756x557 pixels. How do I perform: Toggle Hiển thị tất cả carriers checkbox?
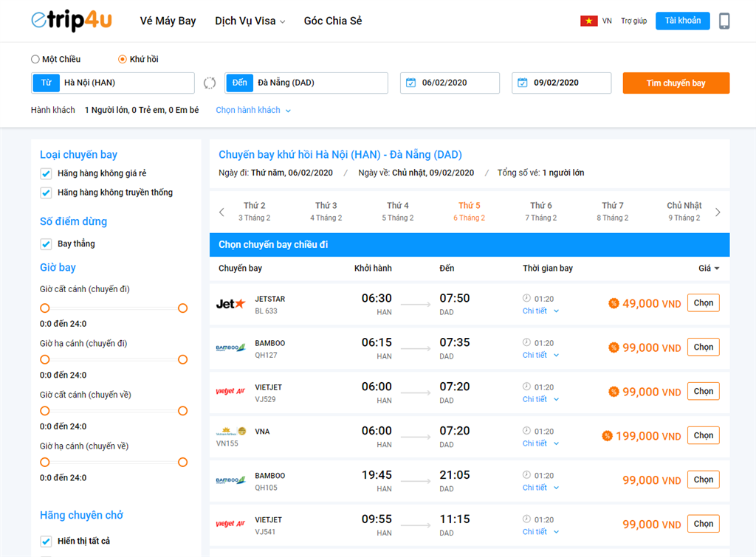point(46,541)
